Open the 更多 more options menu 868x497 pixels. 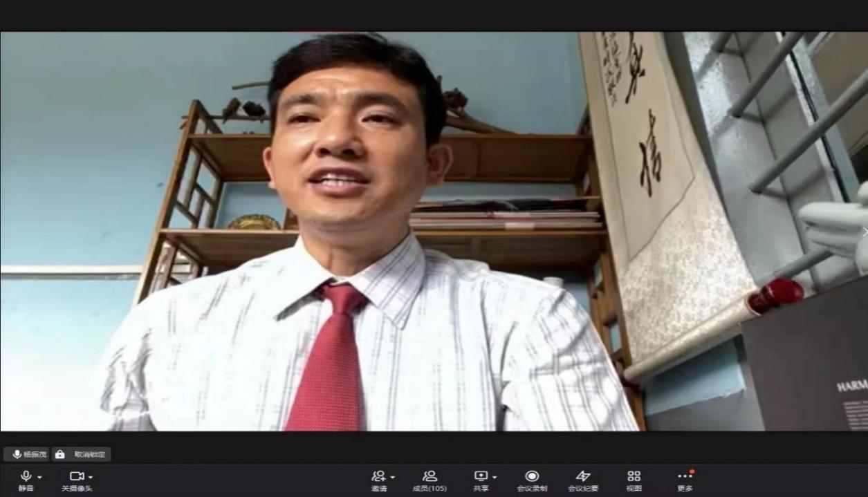pyautogui.click(x=685, y=477)
